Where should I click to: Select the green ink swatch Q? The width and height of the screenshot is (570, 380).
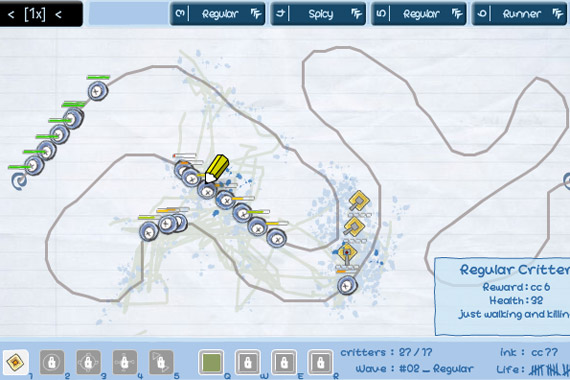pos(211,362)
